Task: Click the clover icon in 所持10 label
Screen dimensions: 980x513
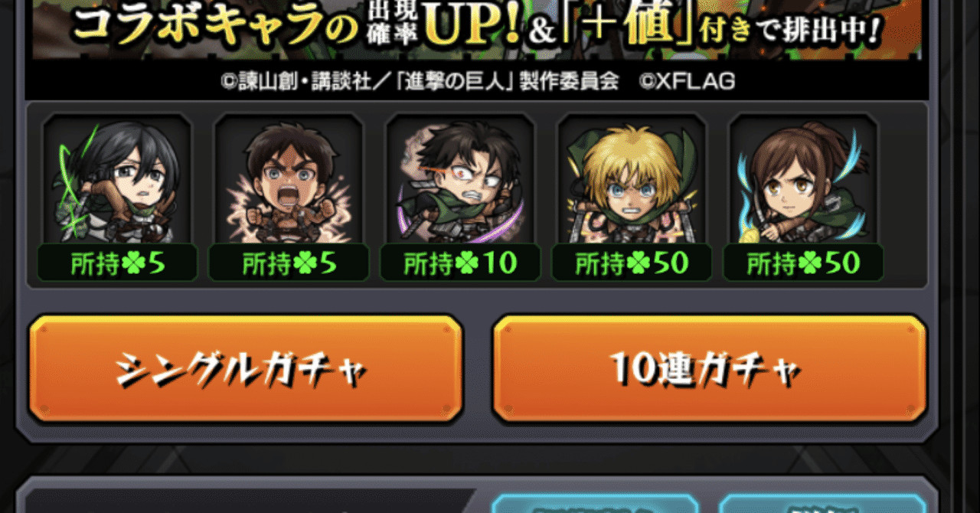Action: click(x=467, y=263)
